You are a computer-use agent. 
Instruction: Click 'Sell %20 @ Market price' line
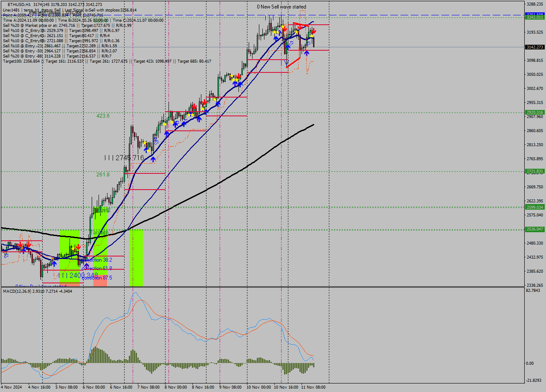[67, 25]
